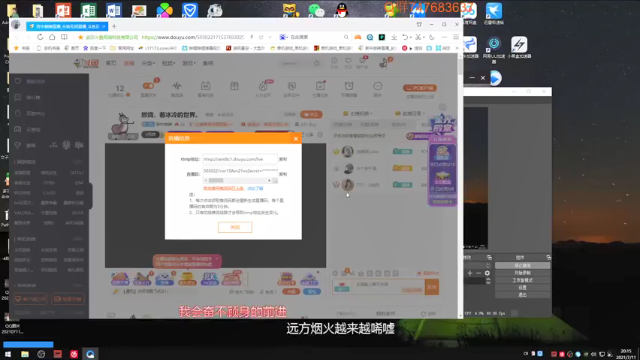Copy the rtmp address
The width and height of the screenshot is (640, 360).
(x=283, y=159)
